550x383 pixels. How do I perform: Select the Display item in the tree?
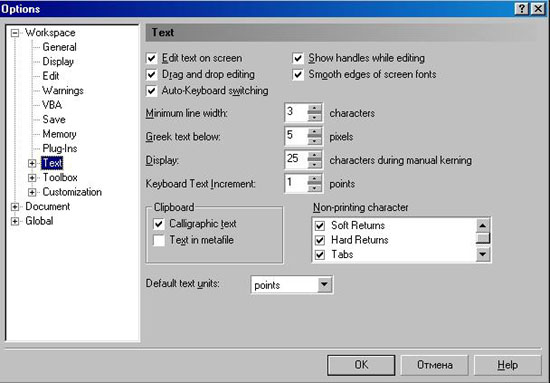[x=58, y=62]
